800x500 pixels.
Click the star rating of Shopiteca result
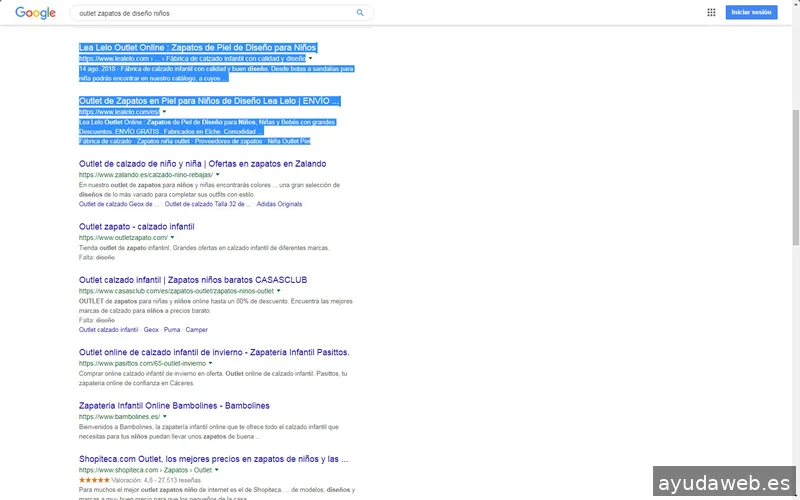pyautogui.click(x=95, y=480)
